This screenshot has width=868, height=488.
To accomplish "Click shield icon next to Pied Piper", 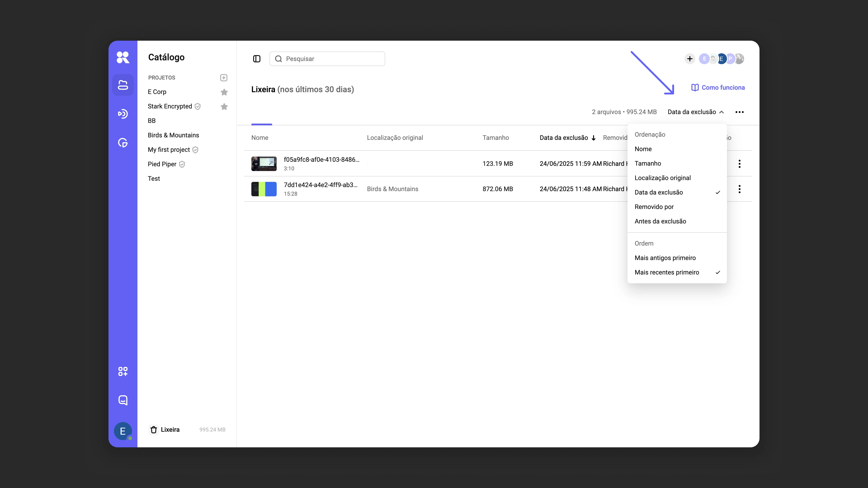I will click(x=182, y=164).
